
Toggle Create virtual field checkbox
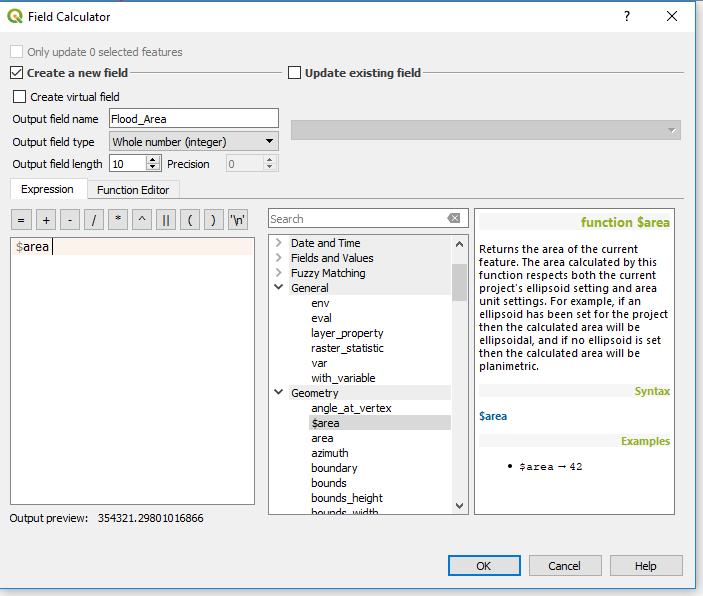pyautogui.click(x=20, y=97)
